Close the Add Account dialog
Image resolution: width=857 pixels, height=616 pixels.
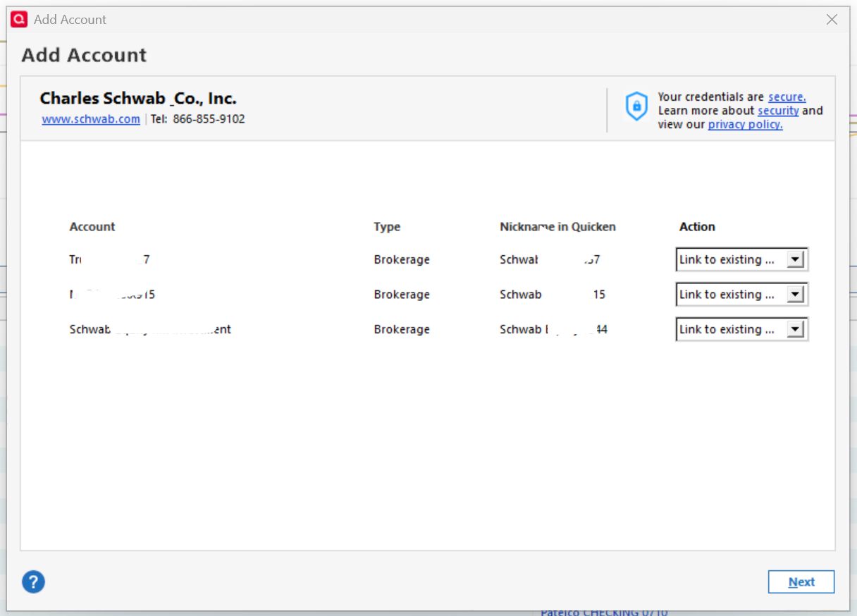(832, 20)
